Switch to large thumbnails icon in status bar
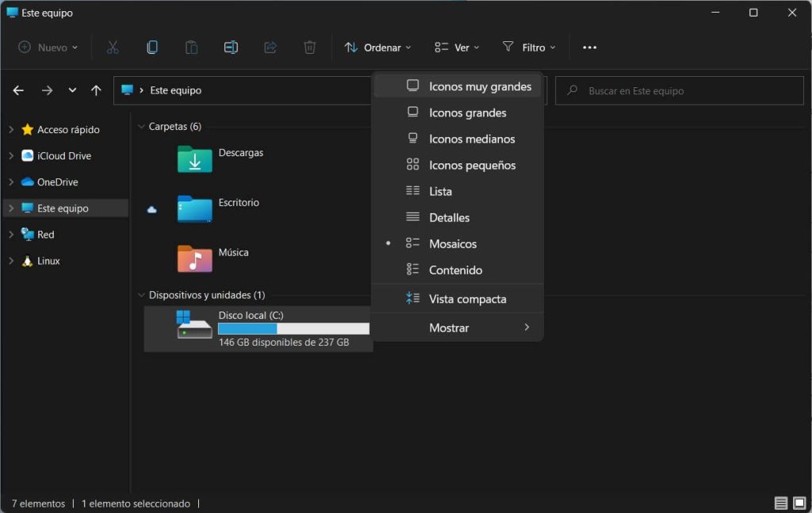Image resolution: width=812 pixels, height=513 pixels. [x=799, y=503]
